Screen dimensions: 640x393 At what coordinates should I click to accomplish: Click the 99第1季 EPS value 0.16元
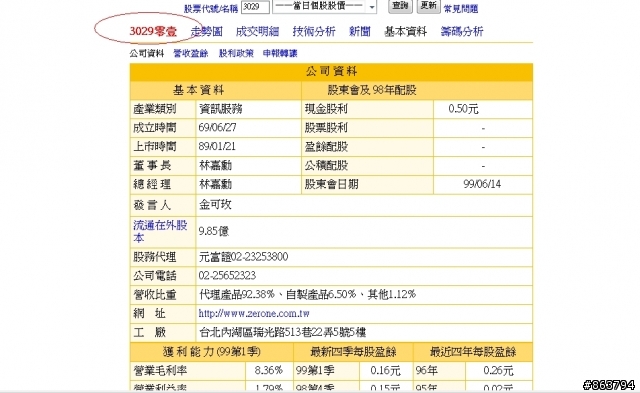point(385,371)
